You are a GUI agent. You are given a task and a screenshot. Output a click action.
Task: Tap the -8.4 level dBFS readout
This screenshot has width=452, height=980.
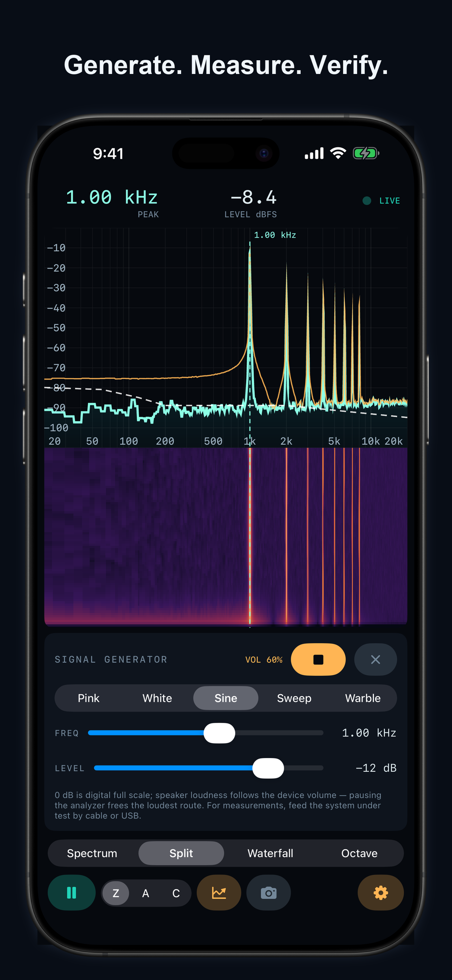coord(253,197)
